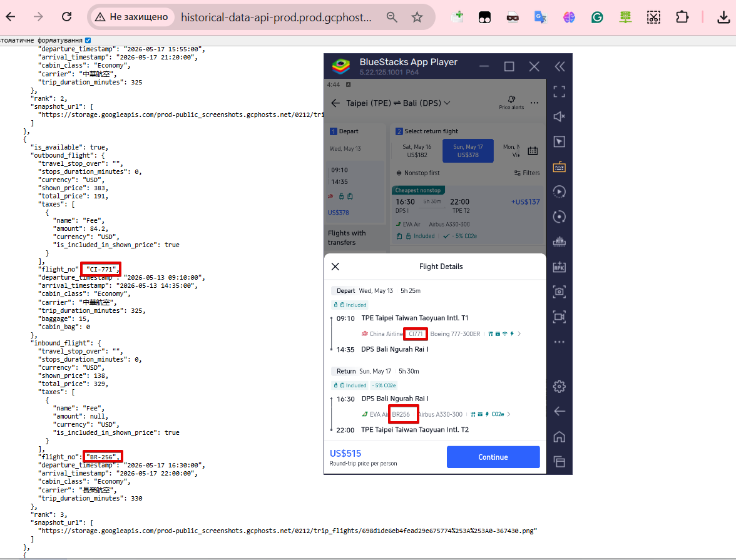Open the Grammarly extension icon
This screenshot has width=736, height=560.
597,18
